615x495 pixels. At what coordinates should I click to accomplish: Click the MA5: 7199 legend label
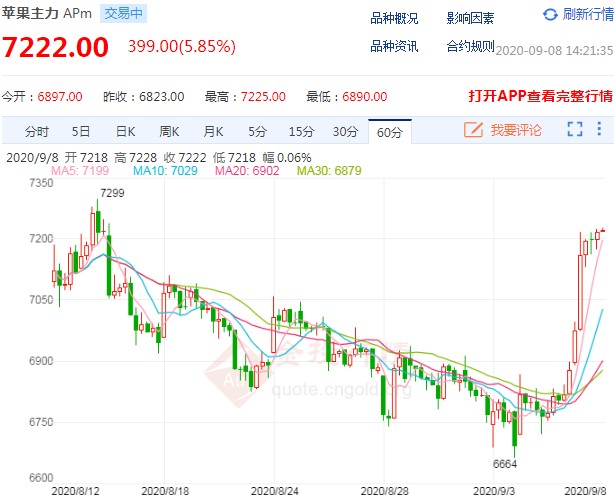(80, 171)
